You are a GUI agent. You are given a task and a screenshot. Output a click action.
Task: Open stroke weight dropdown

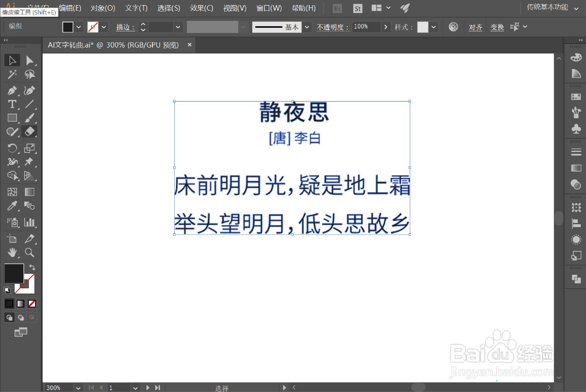(178, 27)
